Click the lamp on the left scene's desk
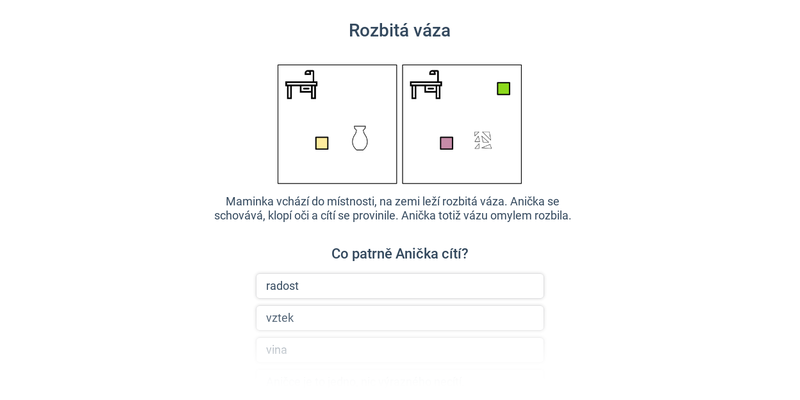 tap(310, 76)
